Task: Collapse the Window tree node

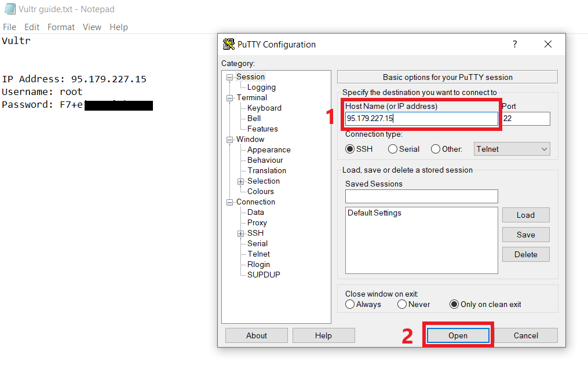Action: point(229,140)
